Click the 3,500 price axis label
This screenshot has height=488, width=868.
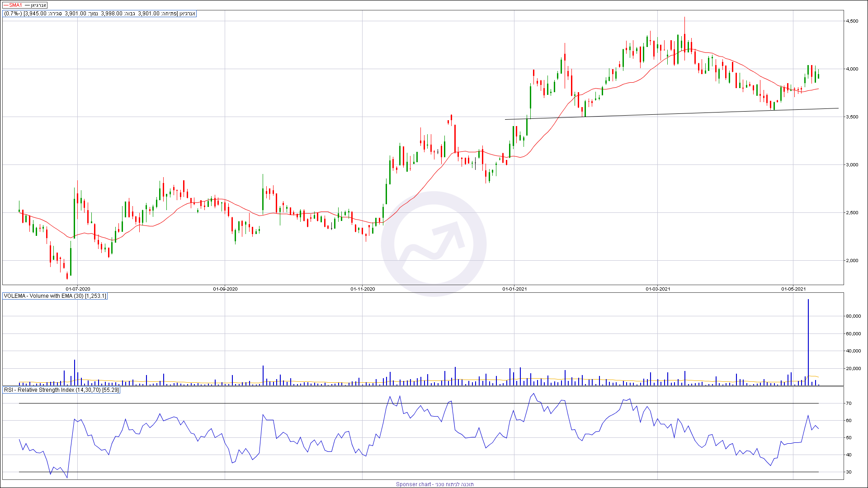point(852,117)
